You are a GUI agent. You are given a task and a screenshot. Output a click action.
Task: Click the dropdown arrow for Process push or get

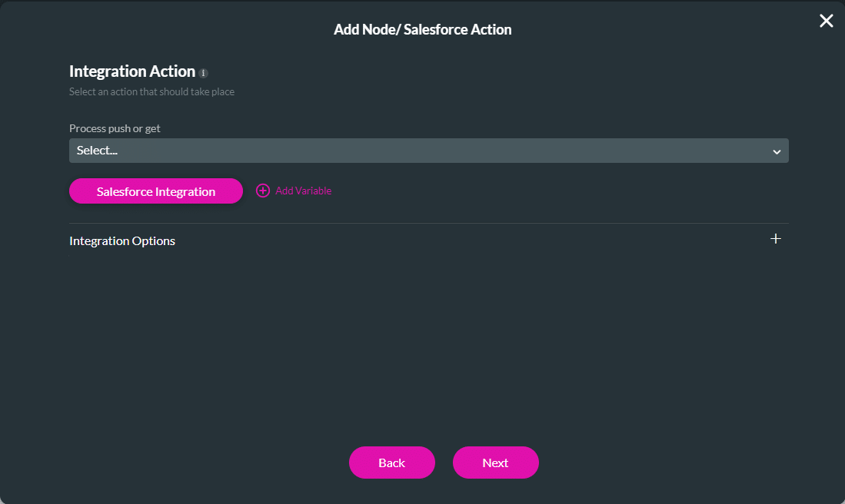click(x=775, y=151)
